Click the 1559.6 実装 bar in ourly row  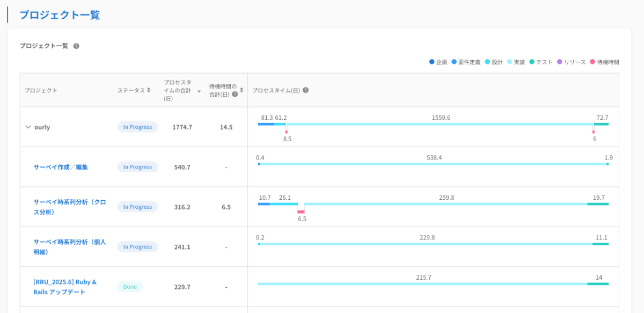440,124
